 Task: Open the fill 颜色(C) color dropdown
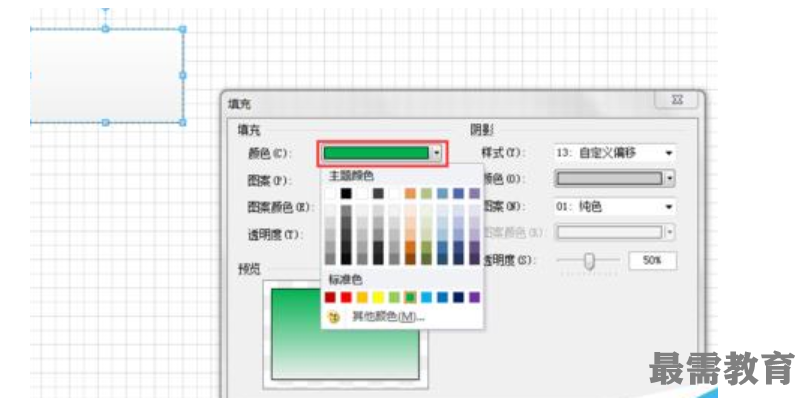[436, 153]
